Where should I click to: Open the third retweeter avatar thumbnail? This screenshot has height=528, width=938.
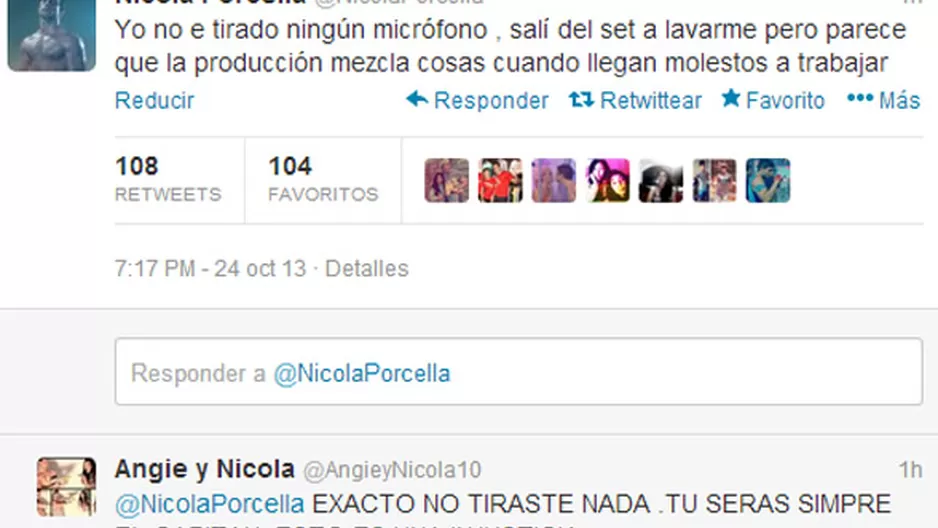554,181
